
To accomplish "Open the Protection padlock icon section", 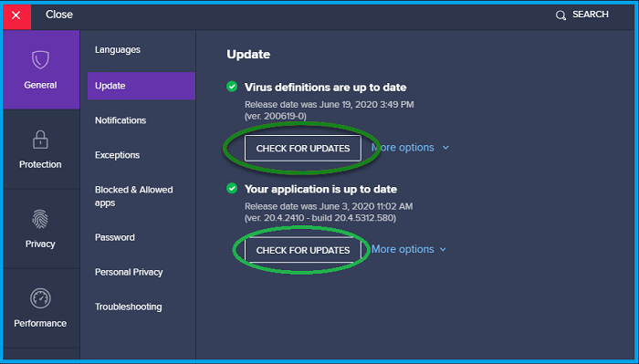I will pyautogui.click(x=41, y=150).
